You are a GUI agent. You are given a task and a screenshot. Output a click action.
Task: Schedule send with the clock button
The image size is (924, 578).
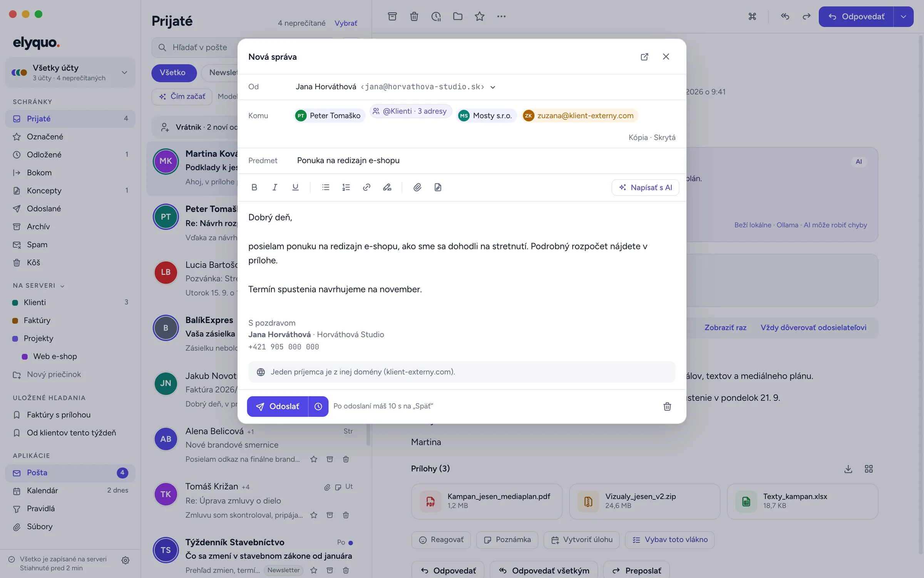(318, 406)
